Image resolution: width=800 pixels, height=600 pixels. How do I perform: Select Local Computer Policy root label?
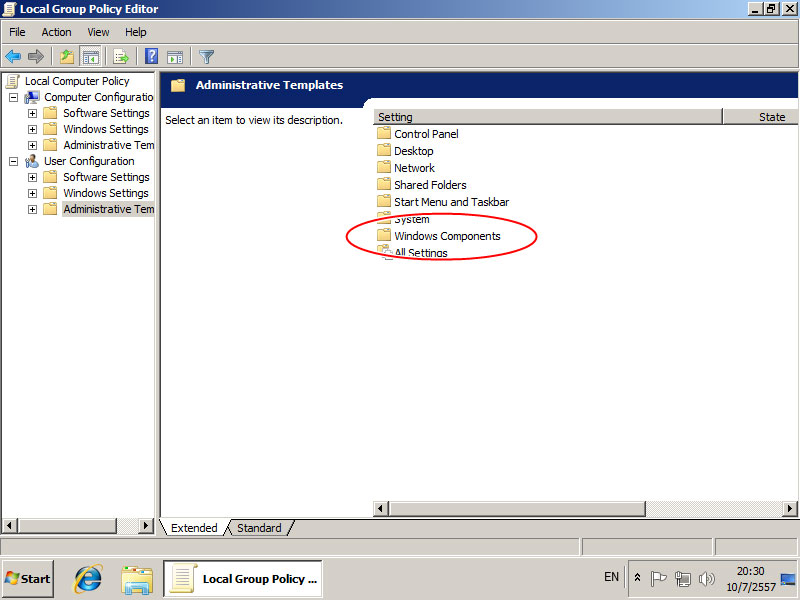pyautogui.click(x=77, y=81)
